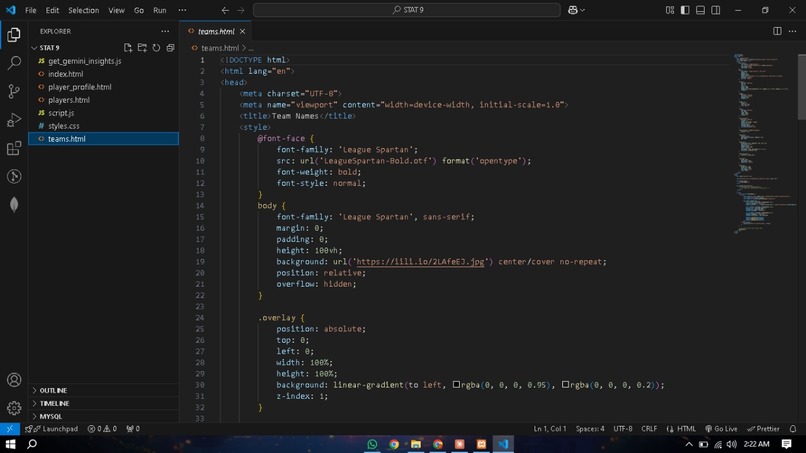Screen dimensions: 806x453
Task: Click the VS Code logo icon
Action: [11, 10]
